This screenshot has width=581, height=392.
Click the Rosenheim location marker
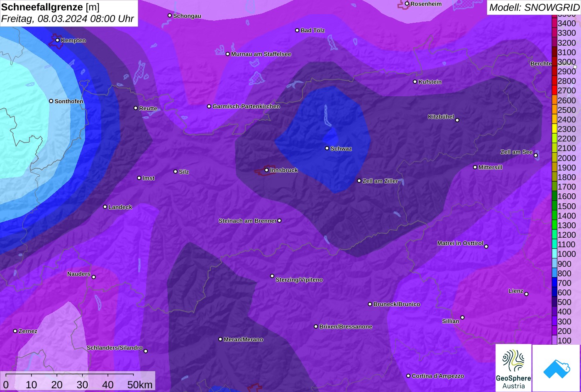(407, 4)
